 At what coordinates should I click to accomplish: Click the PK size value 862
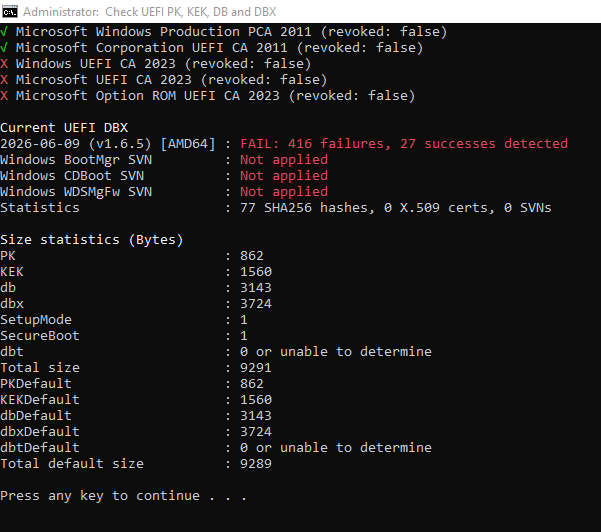(x=252, y=256)
